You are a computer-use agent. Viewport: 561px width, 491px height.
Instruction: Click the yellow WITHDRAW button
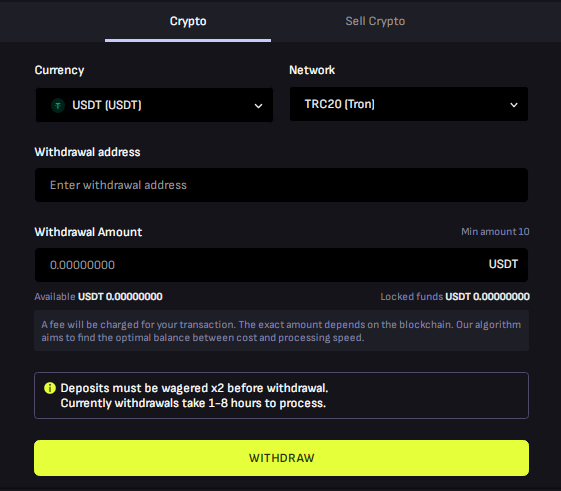(x=282, y=458)
